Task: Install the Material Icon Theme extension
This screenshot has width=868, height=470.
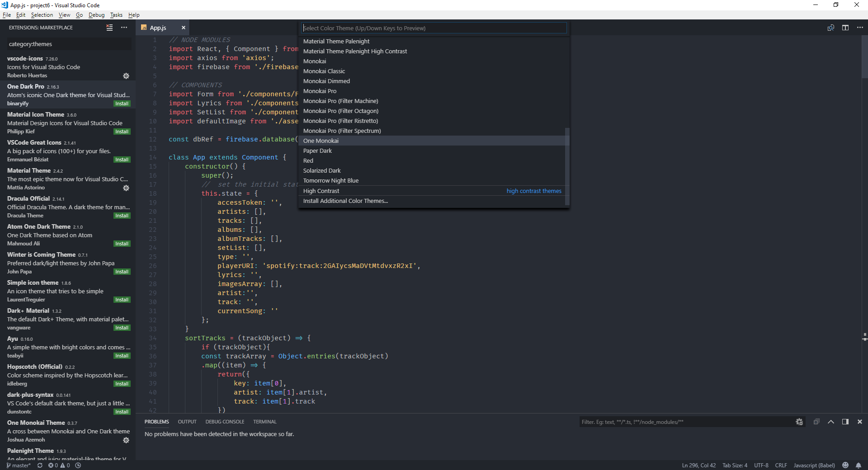Action: [122, 132]
